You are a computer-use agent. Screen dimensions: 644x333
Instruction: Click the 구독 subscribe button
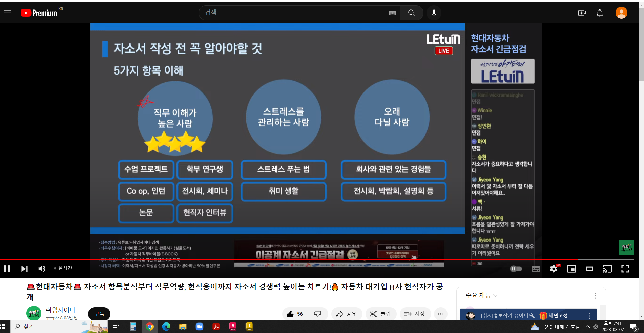pyautogui.click(x=99, y=314)
